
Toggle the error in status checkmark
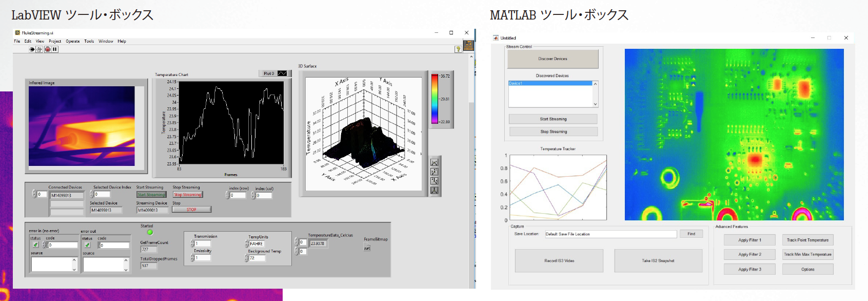click(35, 245)
